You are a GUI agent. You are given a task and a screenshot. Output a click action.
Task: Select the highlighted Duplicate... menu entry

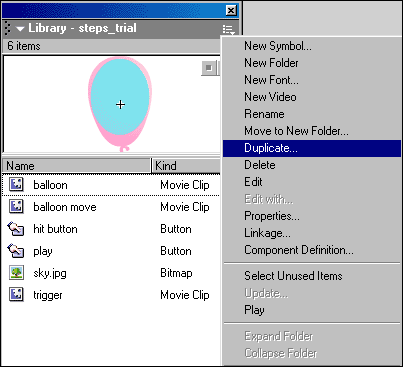pyautogui.click(x=312, y=148)
